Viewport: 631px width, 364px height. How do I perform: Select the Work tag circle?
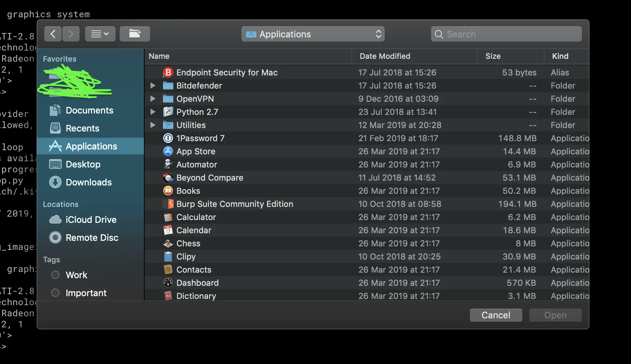(55, 275)
